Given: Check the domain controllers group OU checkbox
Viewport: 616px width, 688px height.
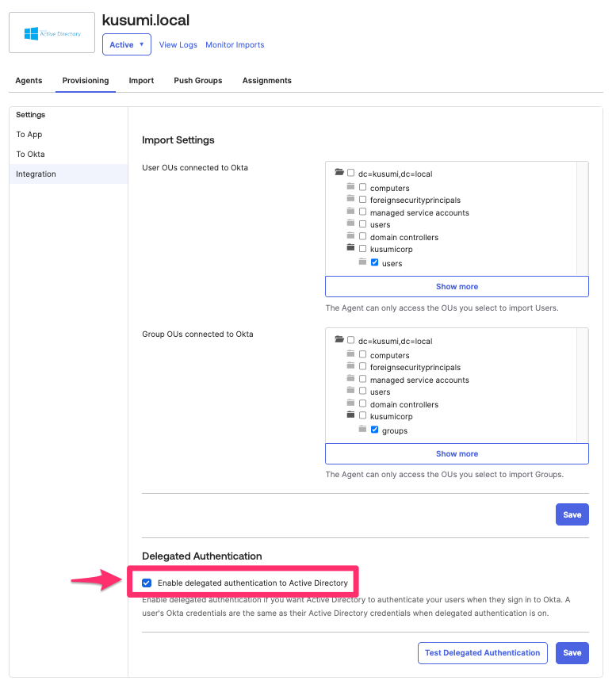Looking at the screenshot, I should (363, 404).
